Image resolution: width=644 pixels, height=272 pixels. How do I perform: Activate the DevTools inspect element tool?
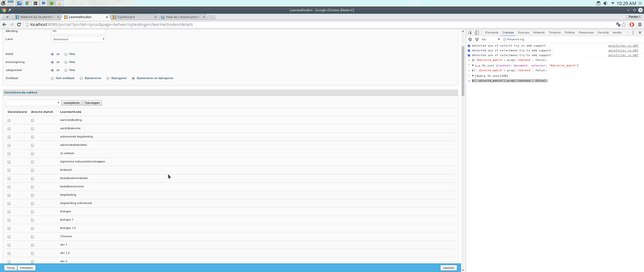tap(470, 32)
